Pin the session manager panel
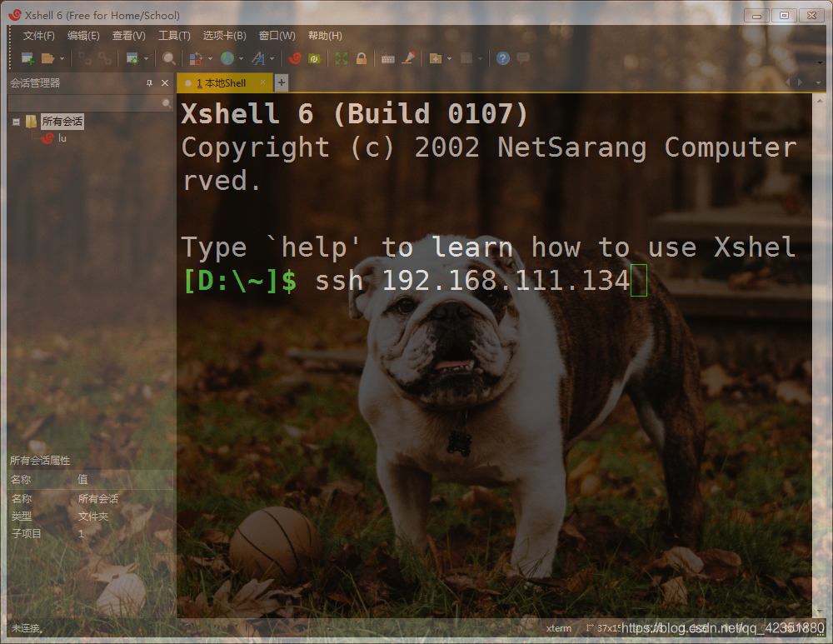The image size is (833, 644). pos(149,82)
